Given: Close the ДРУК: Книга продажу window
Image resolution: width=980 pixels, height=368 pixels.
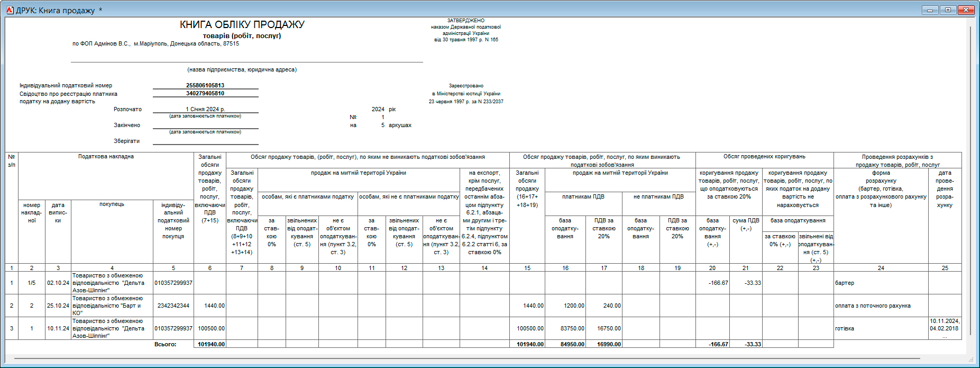Looking at the screenshot, I should click(x=966, y=10).
